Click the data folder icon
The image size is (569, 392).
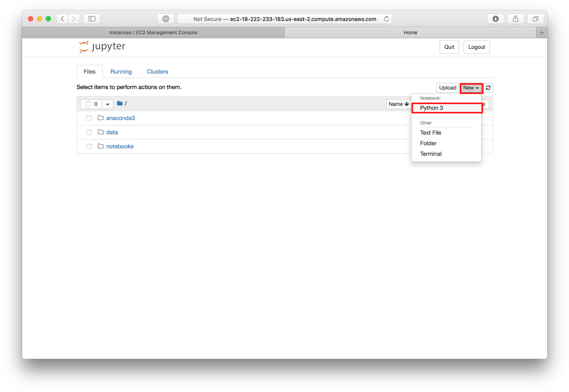click(101, 132)
